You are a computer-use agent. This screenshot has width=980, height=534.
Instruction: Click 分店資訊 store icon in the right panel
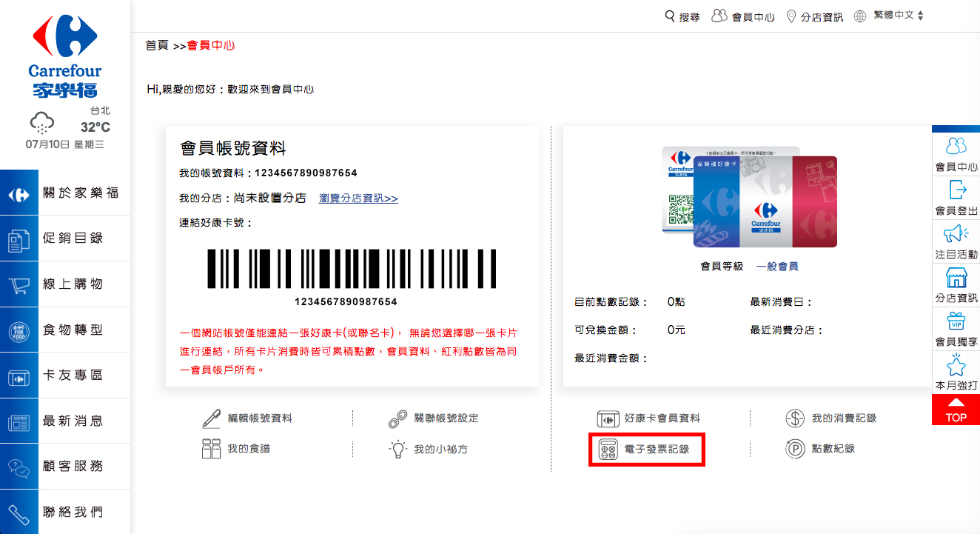pos(957,278)
